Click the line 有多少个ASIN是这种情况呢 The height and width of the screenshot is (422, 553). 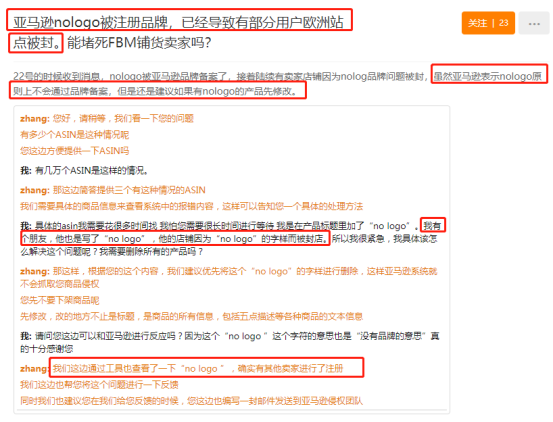pos(74,134)
